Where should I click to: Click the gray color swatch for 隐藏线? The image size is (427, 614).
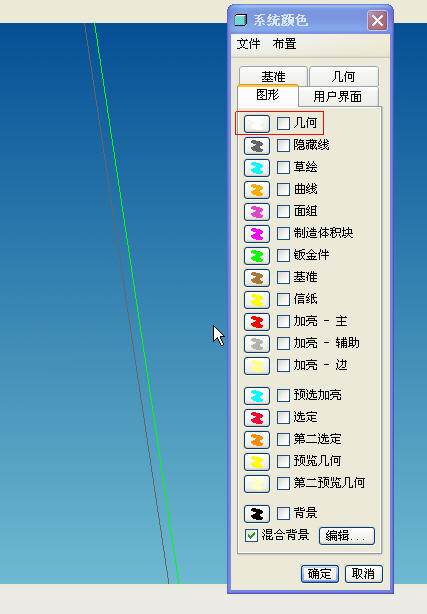257,146
